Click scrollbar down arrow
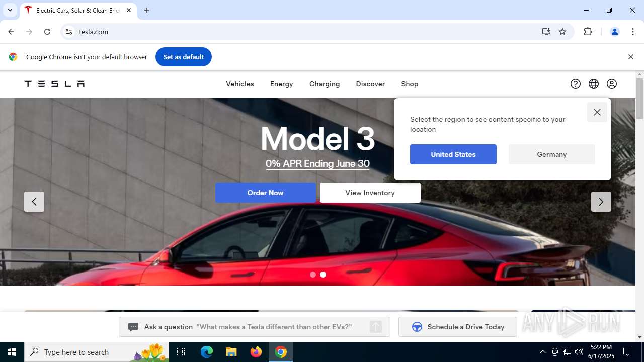 [639, 337]
